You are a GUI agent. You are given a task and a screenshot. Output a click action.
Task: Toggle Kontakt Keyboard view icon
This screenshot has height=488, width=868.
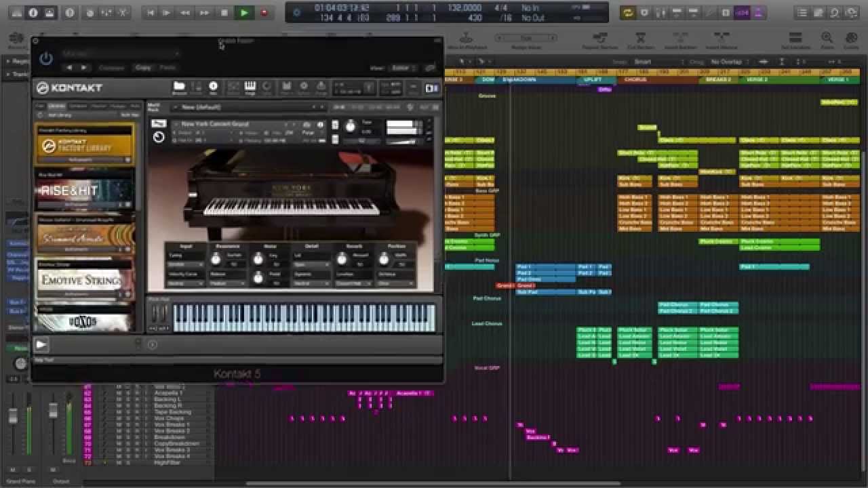pos(250,87)
